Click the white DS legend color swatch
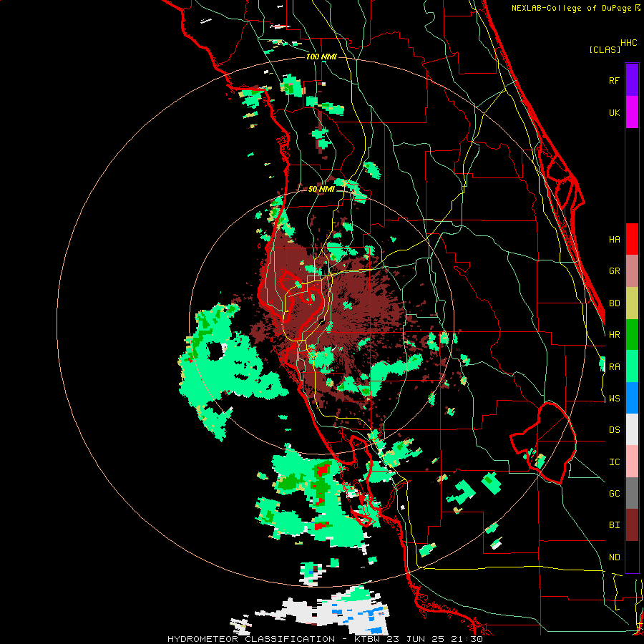Viewport: 644px width, 644px height. click(632, 429)
